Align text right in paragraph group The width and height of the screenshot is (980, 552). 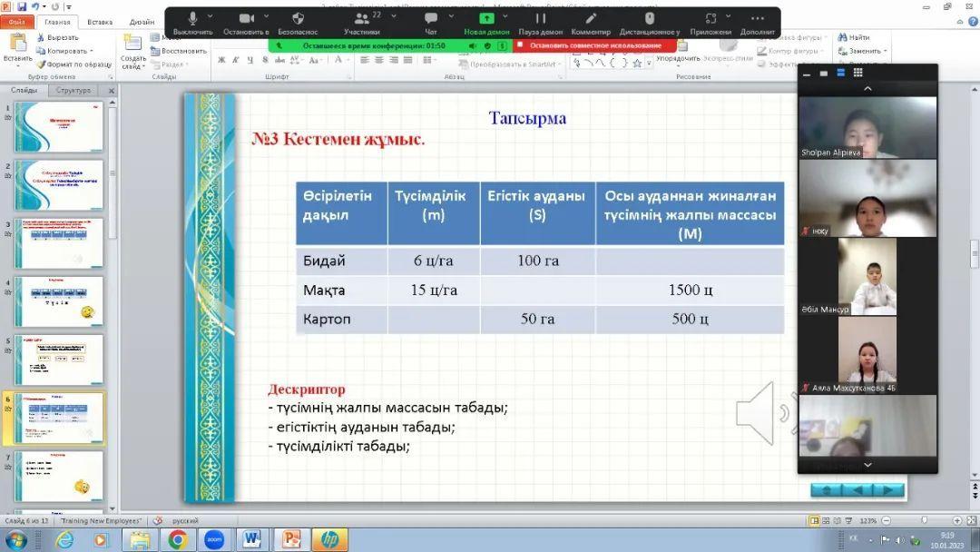coord(394,60)
